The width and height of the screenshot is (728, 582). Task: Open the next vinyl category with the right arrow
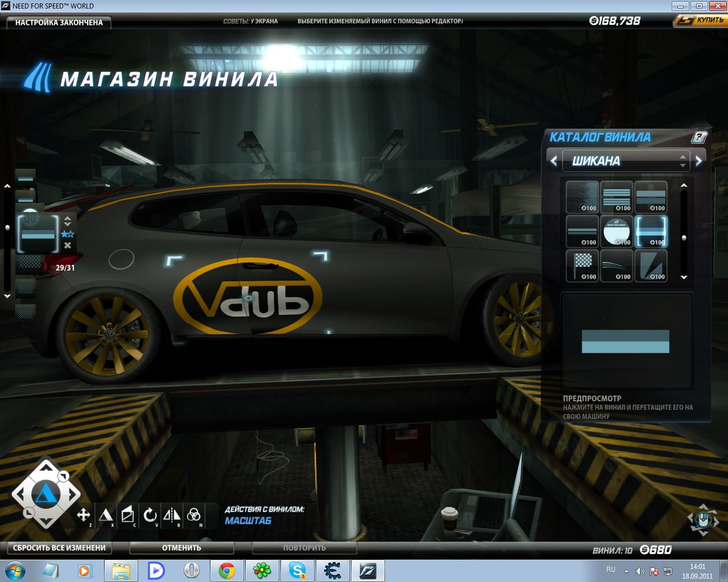699,161
